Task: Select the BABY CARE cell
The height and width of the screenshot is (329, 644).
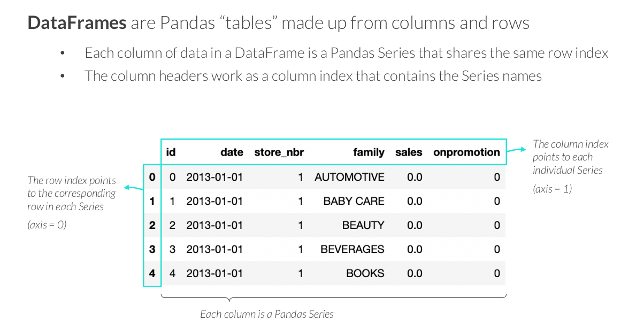Action: click(354, 201)
